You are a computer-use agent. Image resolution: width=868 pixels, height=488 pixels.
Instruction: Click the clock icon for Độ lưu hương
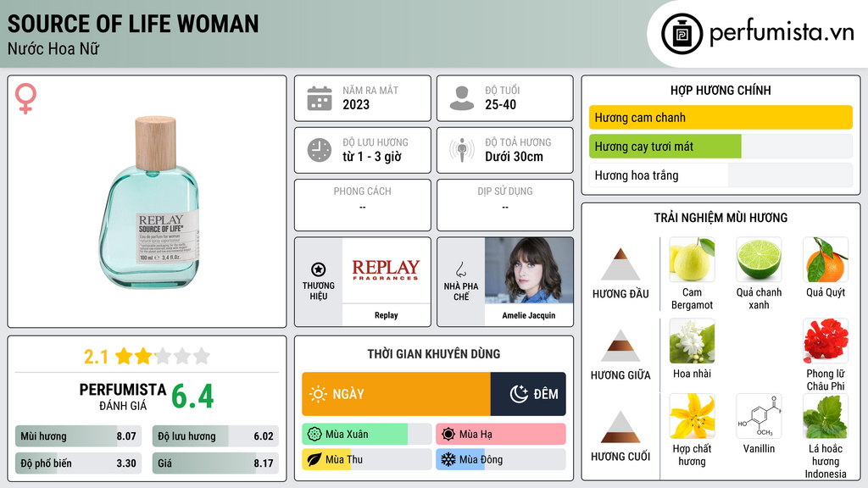point(320,150)
